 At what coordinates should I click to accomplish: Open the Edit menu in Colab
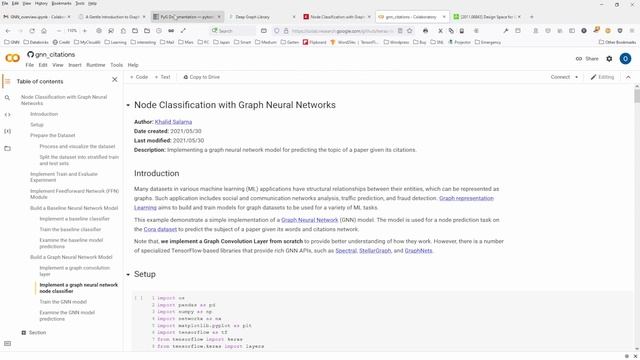43,65
